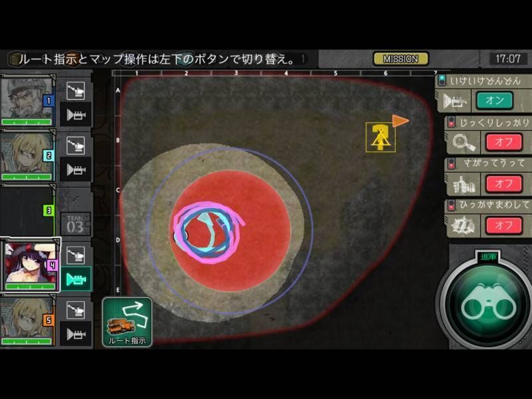Viewport: 532px width, 399px height.
Task: Click the pink team number 4 badge
Action: (x=53, y=265)
